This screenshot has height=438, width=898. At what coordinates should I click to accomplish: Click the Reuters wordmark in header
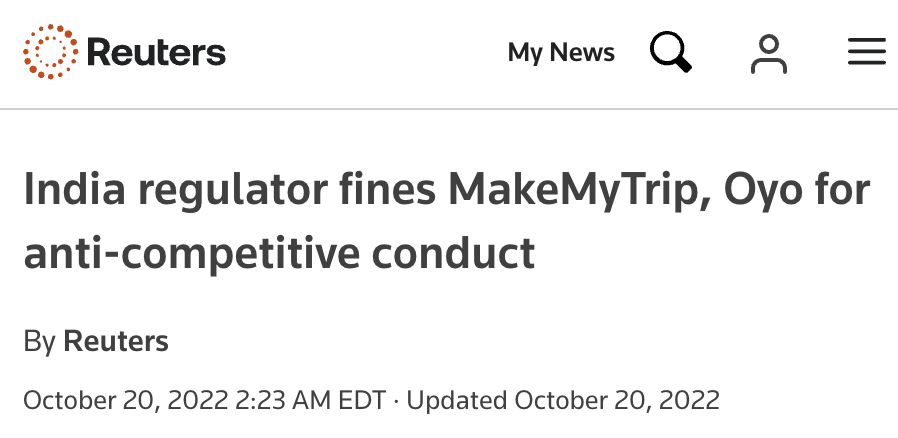point(156,52)
